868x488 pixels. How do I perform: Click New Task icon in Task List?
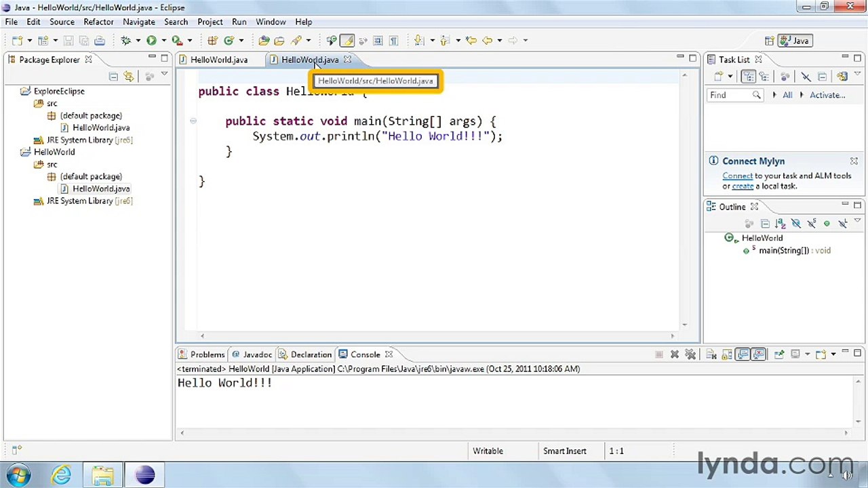(x=718, y=77)
